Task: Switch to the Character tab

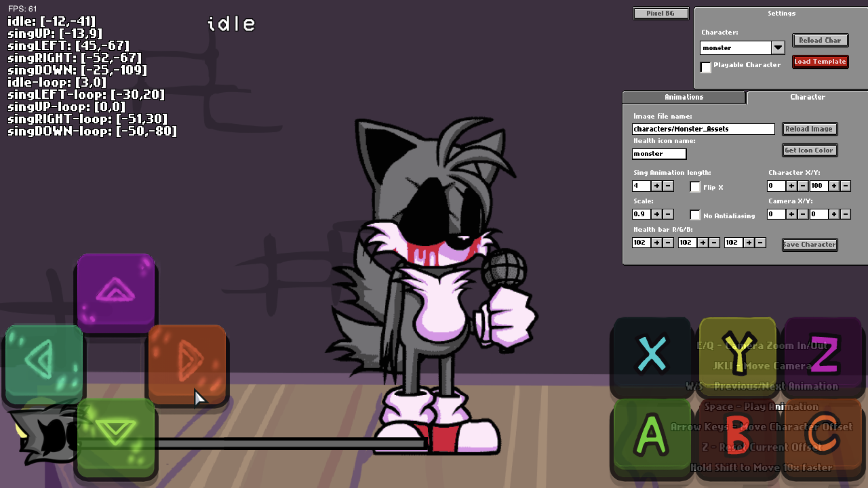Action: 808,97
